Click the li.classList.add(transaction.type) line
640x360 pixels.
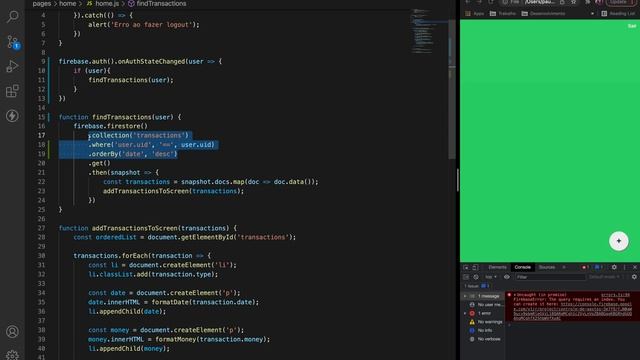click(153, 274)
